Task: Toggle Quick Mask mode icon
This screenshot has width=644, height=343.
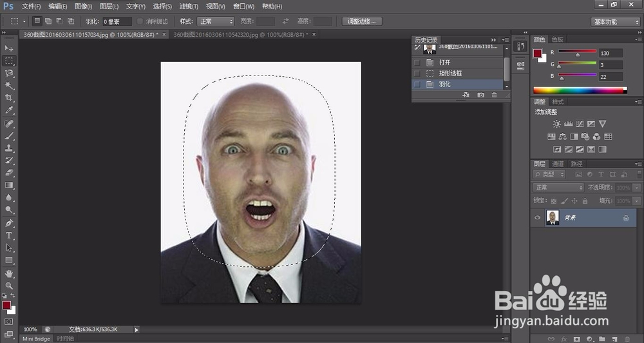Action: pos(8,322)
